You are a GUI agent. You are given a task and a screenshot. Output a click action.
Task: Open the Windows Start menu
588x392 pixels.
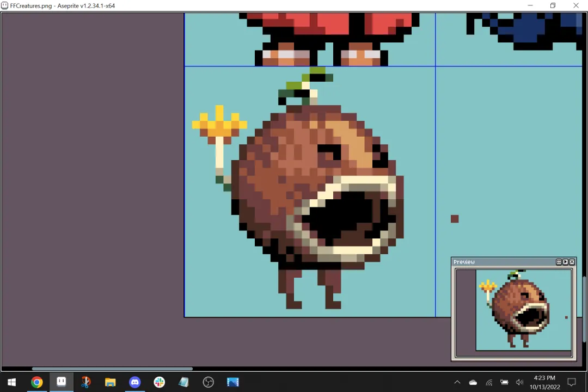[11, 382]
